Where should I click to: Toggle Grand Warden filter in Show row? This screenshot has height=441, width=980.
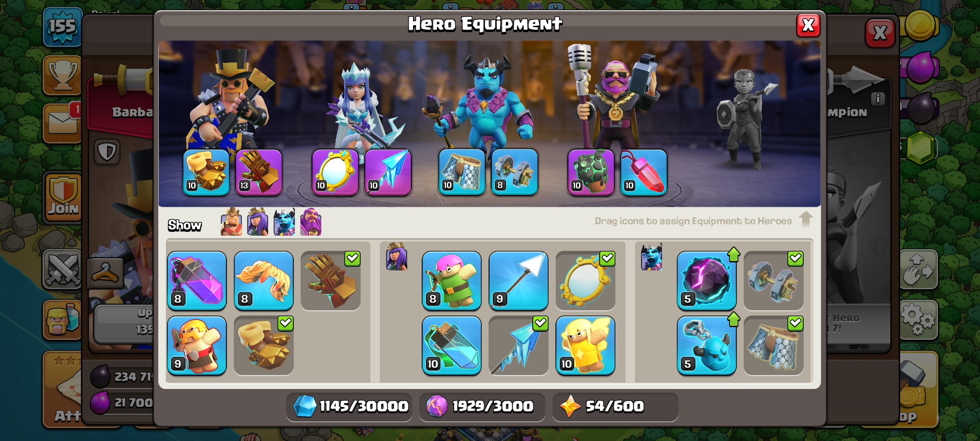click(310, 222)
